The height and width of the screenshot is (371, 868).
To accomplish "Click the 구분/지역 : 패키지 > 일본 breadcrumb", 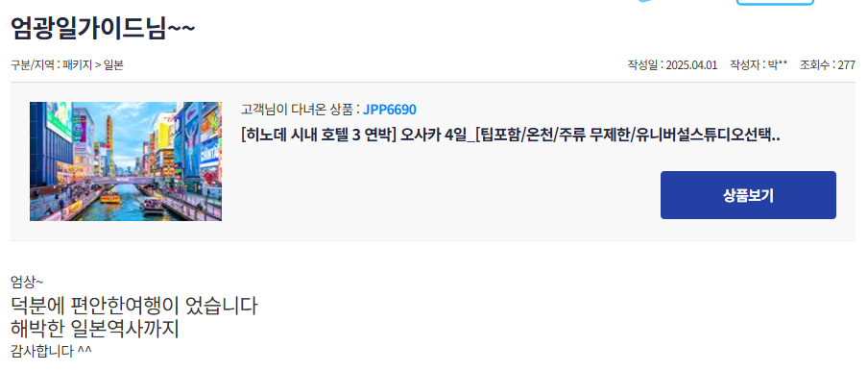I will [x=67, y=64].
